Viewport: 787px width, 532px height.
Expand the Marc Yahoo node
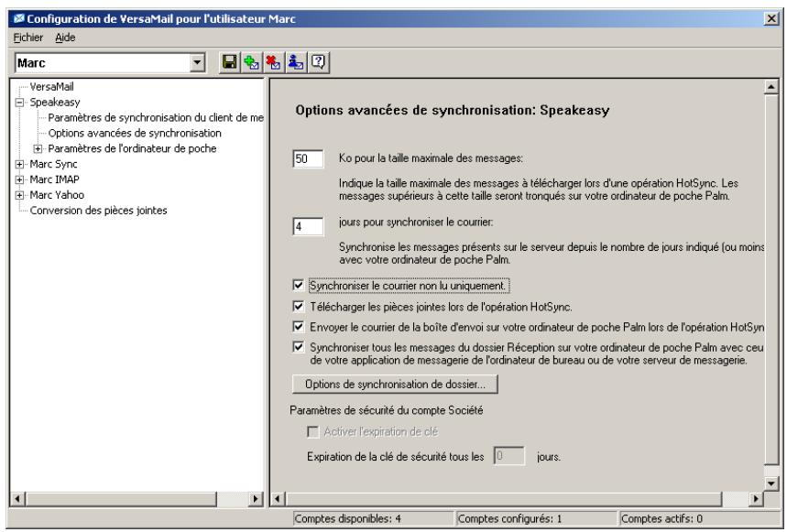tap(19, 196)
